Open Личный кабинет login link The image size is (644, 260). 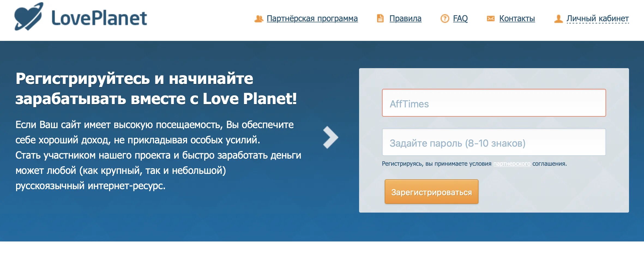coord(598,19)
